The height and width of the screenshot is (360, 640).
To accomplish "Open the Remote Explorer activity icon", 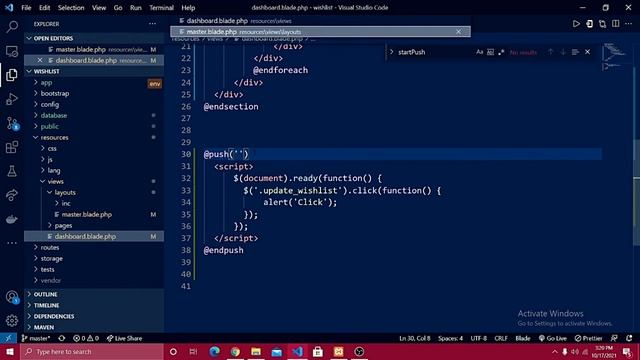I will click(12, 51).
